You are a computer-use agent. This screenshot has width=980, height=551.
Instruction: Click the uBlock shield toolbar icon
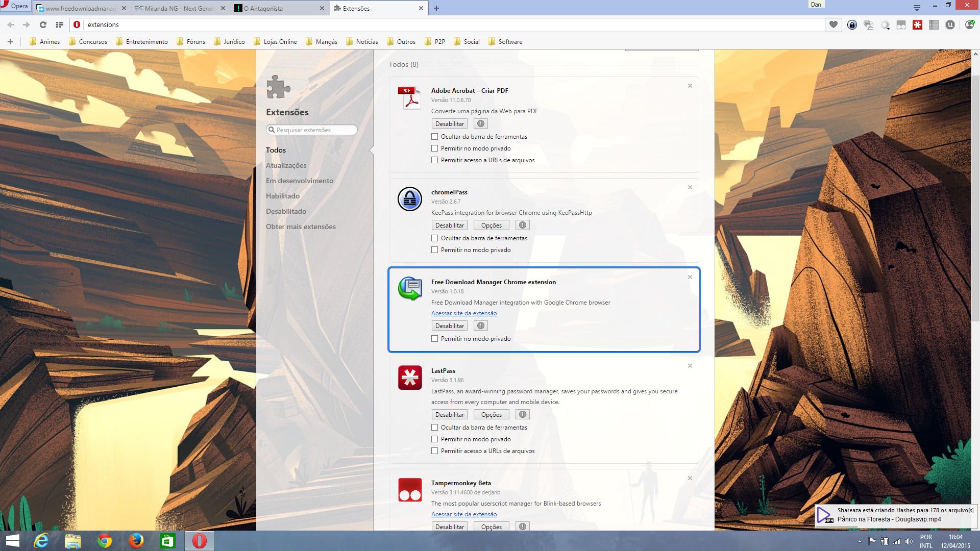(950, 24)
